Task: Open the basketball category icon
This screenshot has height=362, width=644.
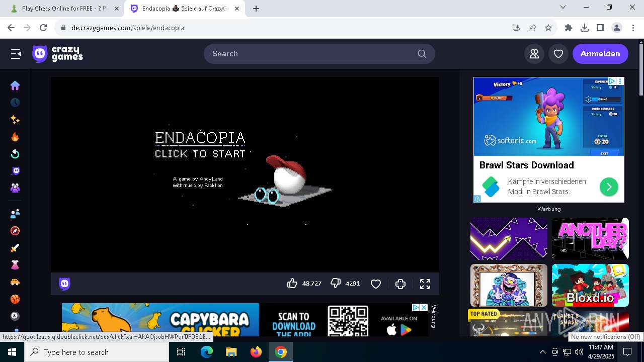Action: point(15,299)
